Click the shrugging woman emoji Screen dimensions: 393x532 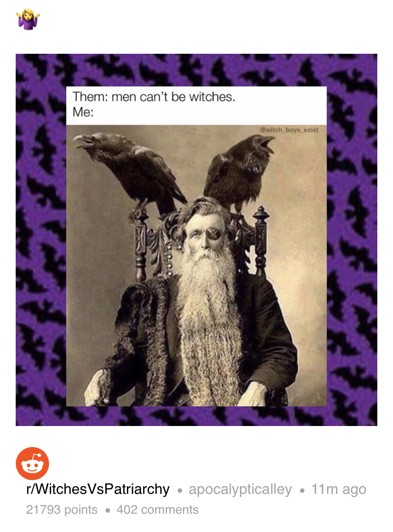point(28,19)
